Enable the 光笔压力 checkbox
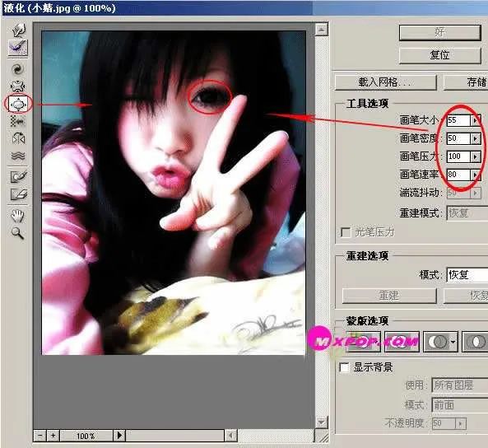This screenshot has width=488, height=448. 346,232
